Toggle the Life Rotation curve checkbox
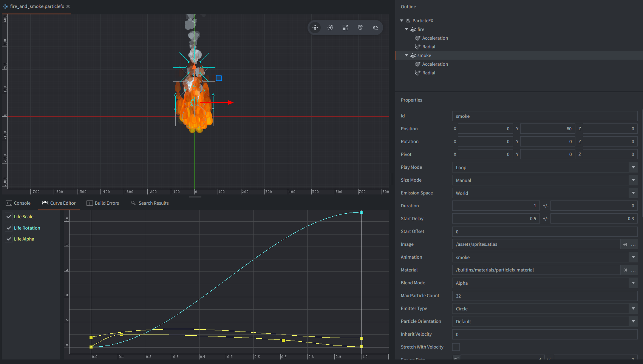This screenshot has height=364, width=643. tap(9, 228)
